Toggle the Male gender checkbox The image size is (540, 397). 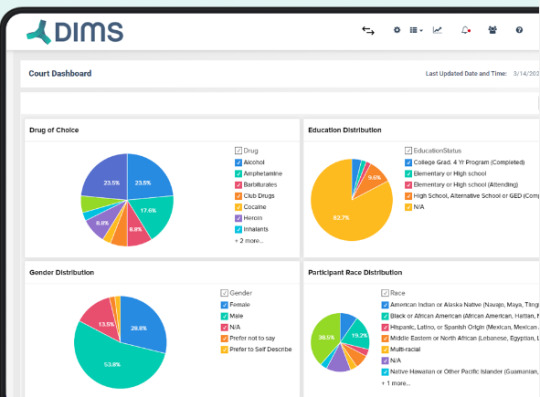(224, 316)
